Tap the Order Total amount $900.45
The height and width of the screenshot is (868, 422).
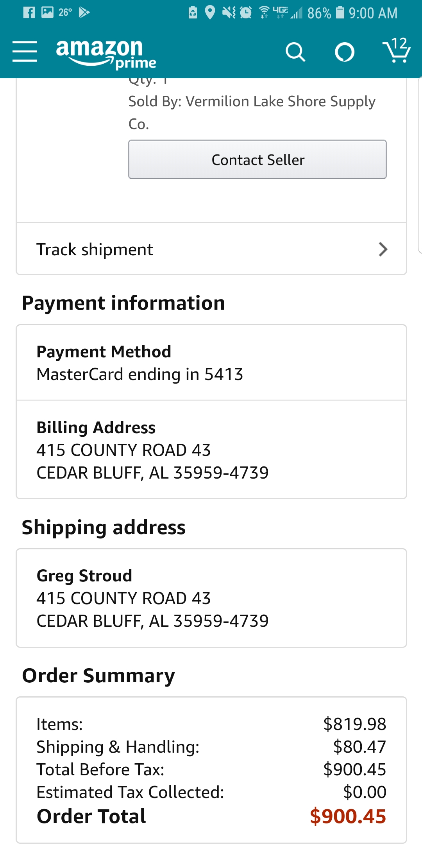[x=348, y=816]
